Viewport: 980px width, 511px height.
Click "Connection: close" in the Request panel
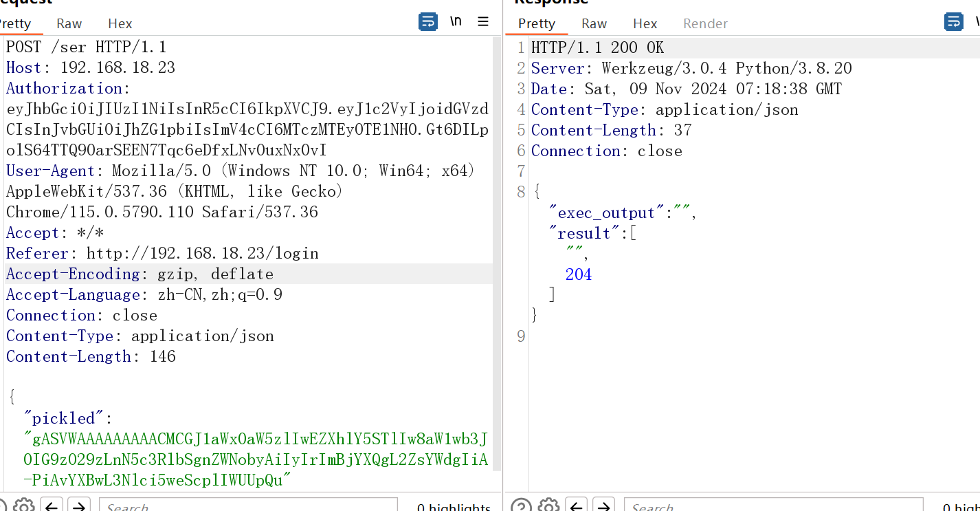tap(82, 315)
